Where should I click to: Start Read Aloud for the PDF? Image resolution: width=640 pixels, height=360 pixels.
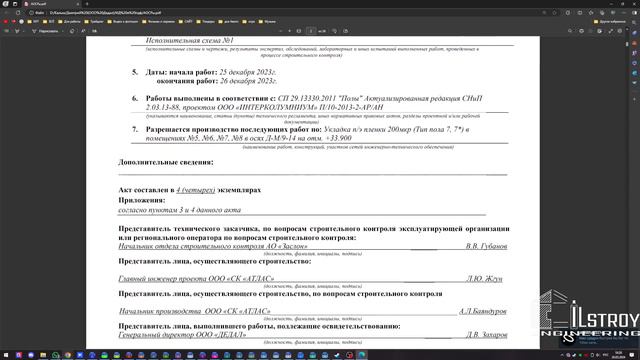[83, 31]
